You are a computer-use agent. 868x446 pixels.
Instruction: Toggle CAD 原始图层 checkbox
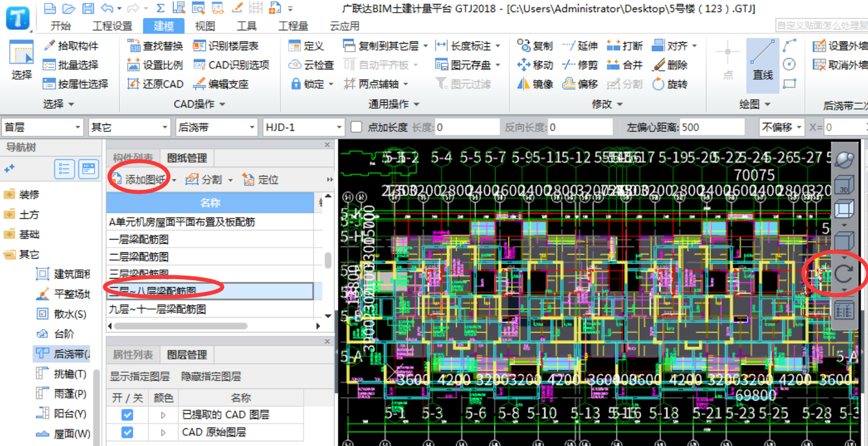[x=127, y=432]
